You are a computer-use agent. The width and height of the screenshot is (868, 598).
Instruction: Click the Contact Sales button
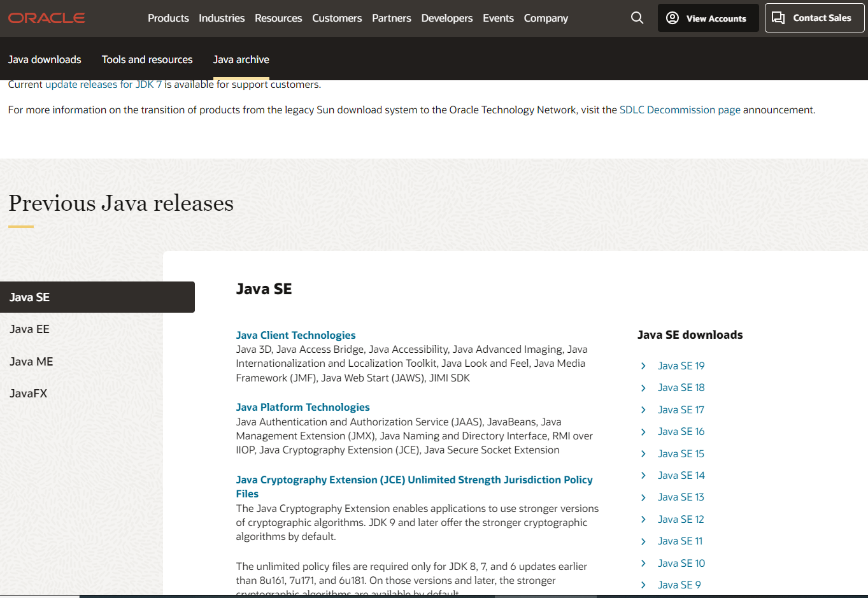click(x=815, y=18)
